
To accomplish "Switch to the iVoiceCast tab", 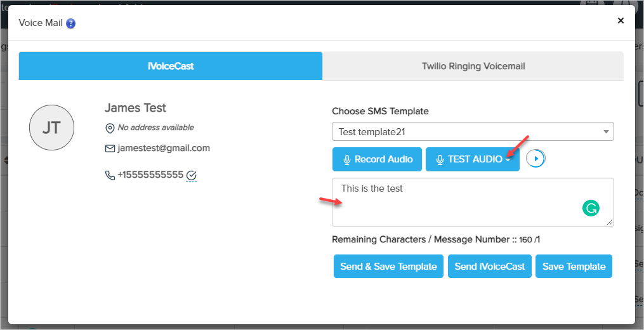I will coord(171,66).
